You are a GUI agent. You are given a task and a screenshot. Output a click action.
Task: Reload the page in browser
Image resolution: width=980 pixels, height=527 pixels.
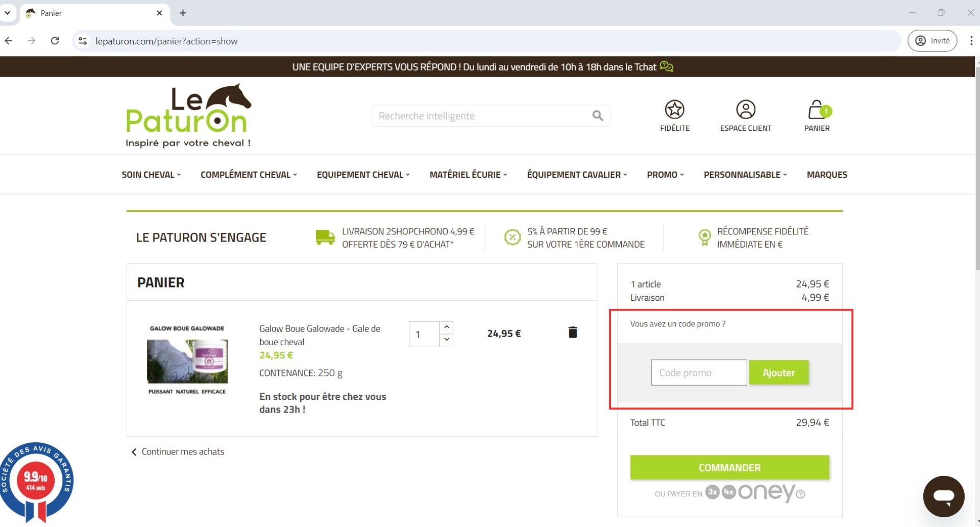(x=55, y=41)
